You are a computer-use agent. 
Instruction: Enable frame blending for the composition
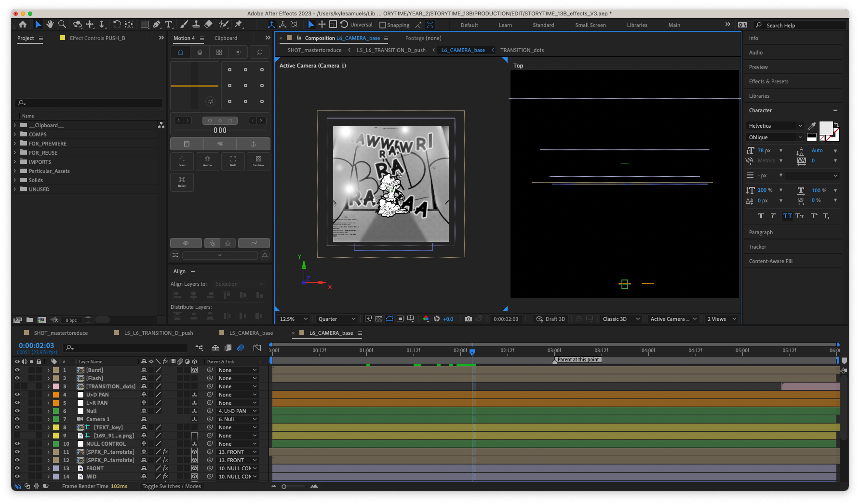point(228,348)
